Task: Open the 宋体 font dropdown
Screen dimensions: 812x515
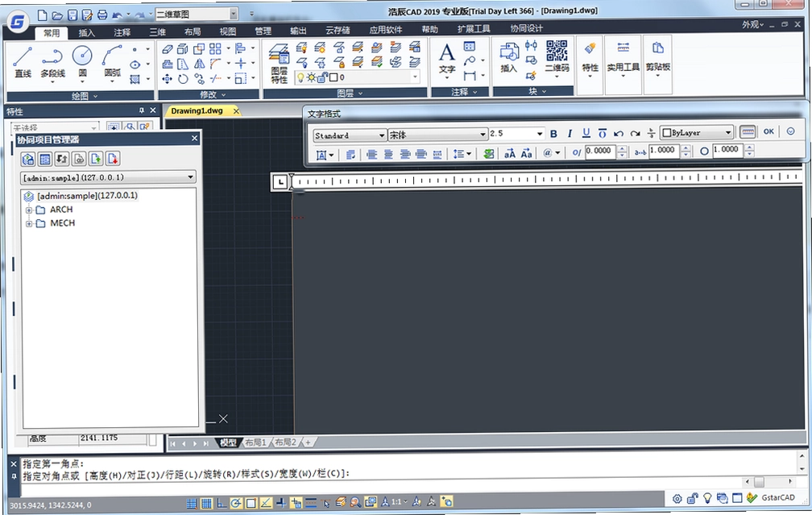Action: point(437,135)
